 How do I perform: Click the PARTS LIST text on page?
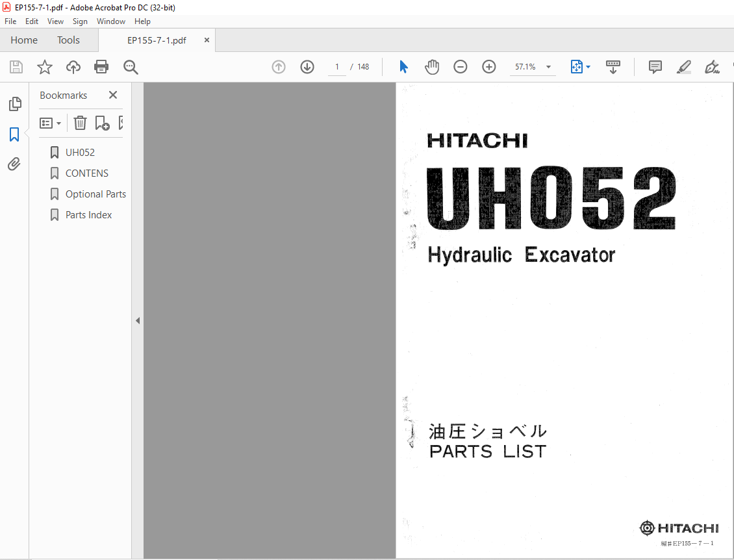coord(488,452)
